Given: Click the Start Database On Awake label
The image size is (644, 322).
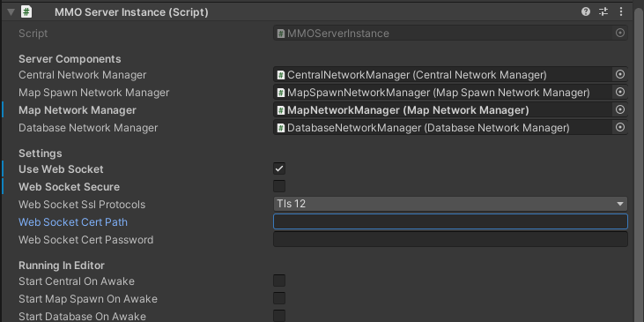Looking at the screenshot, I should [x=82, y=317].
